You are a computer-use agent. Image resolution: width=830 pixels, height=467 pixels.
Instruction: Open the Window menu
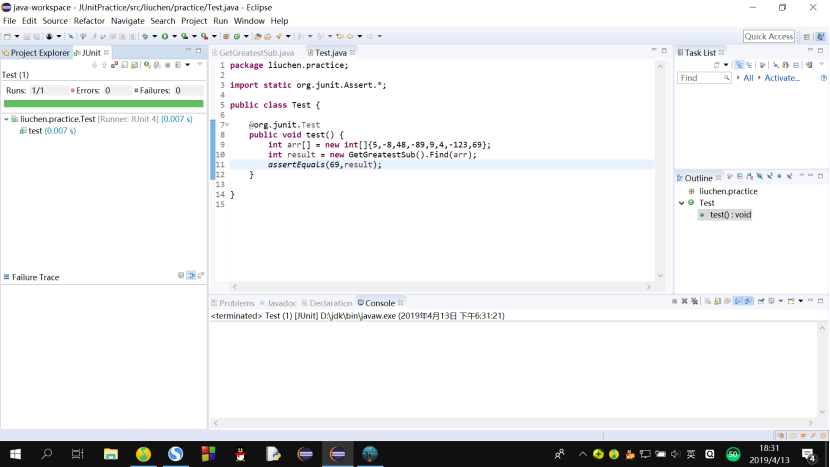point(249,21)
